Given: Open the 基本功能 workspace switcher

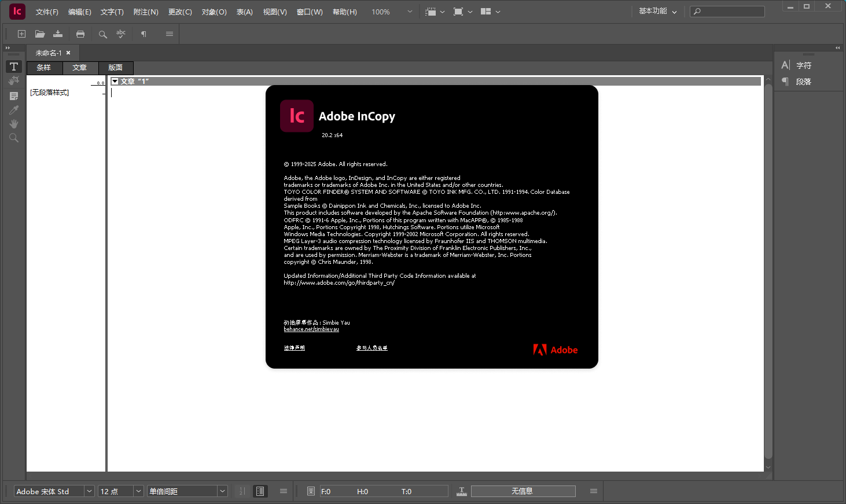Looking at the screenshot, I should tap(657, 11).
